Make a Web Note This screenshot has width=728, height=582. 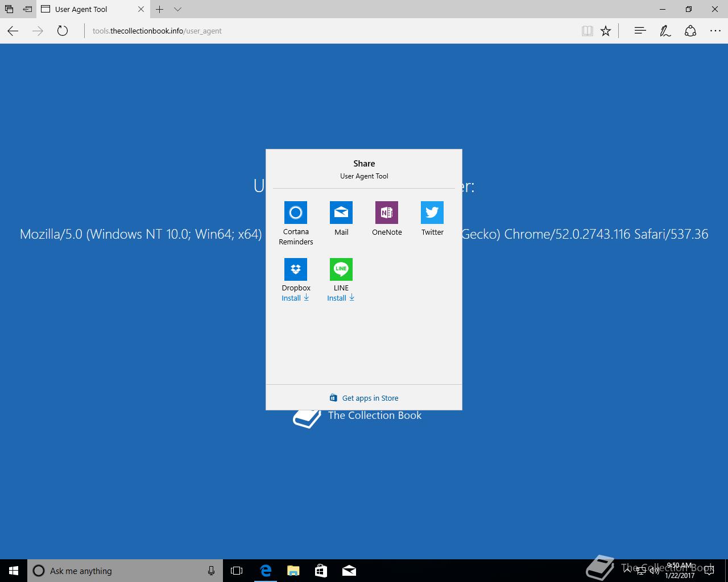pos(665,31)
